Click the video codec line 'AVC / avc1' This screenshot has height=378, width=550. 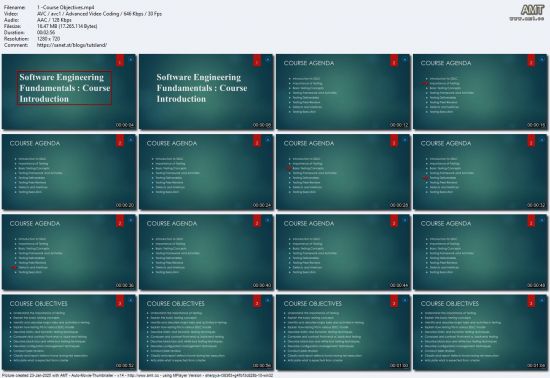click(99, 14)
